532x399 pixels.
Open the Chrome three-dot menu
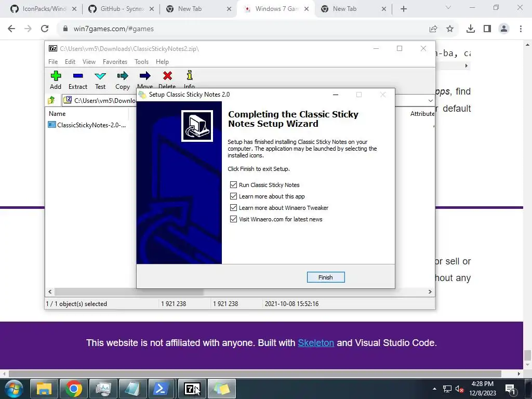click(x=521, y=29)
